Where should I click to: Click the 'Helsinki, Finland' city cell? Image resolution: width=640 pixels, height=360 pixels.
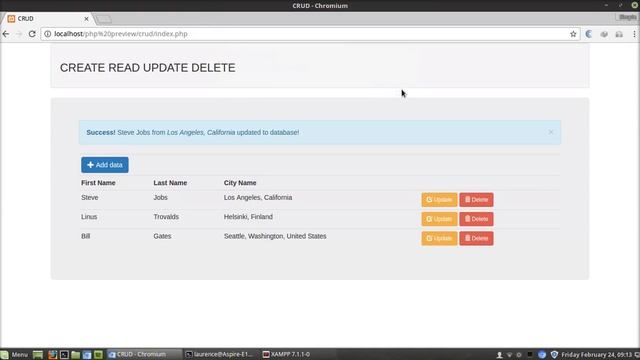coord(248,217)
